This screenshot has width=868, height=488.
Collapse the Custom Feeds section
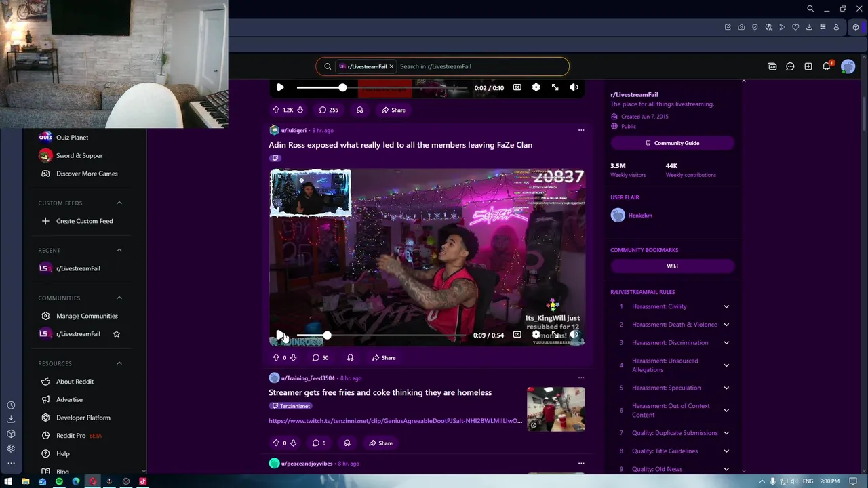click(119, 203)
